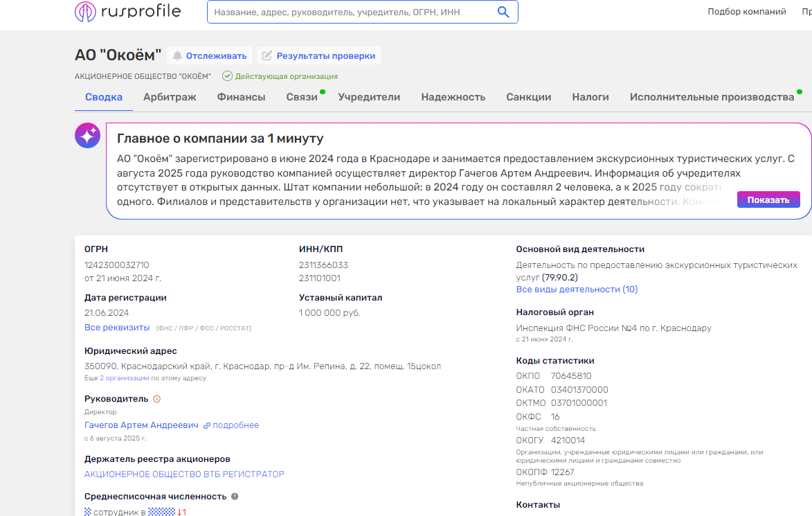Screen dimensions: 812x516
Task: Click the Главное о компании за 1 минуту heading
Action: pyautogui.click(x=220, y=139)
